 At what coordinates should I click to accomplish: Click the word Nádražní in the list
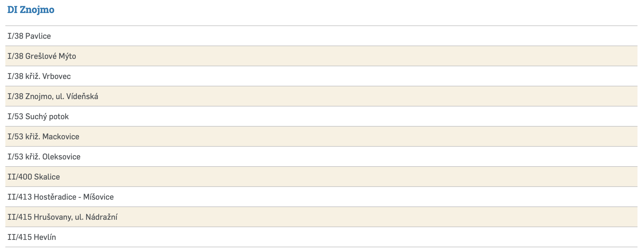click(102, 217)
